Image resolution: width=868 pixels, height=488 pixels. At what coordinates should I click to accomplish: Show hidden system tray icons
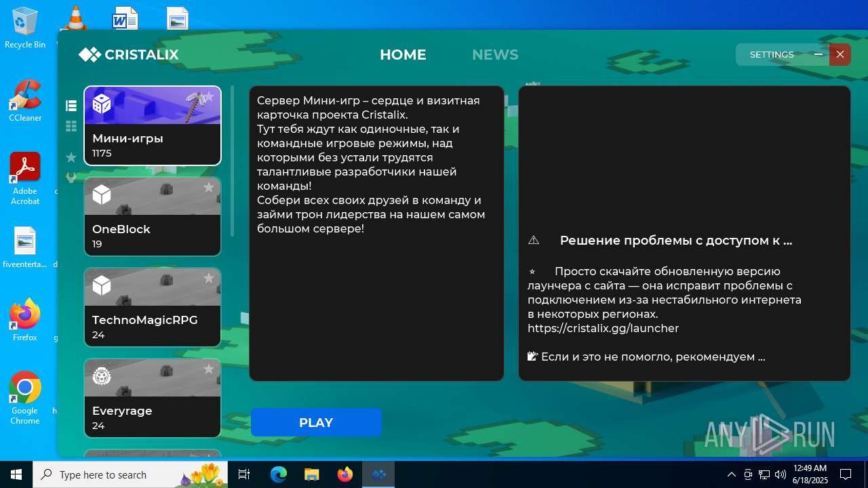click(x=731, y=474)
